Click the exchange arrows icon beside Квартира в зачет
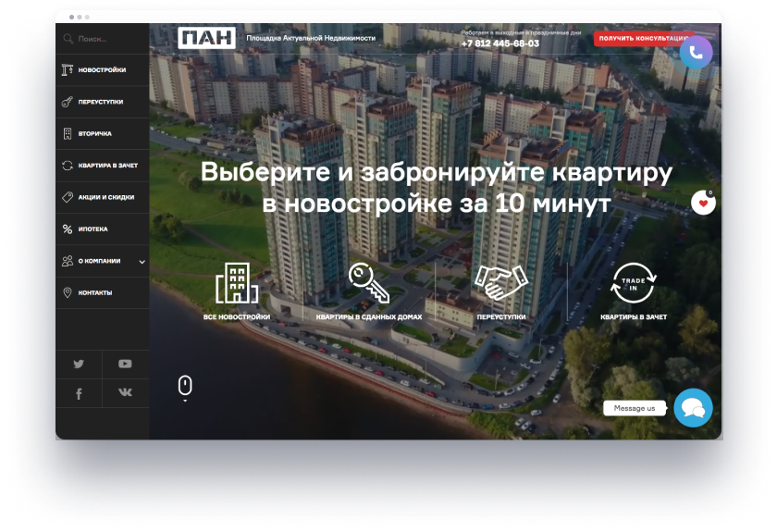 68,165
